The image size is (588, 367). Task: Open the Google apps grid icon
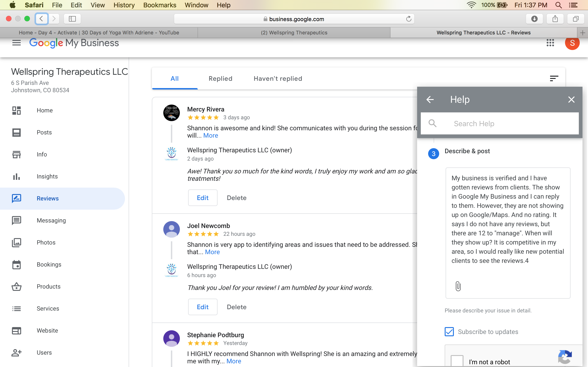550,43
